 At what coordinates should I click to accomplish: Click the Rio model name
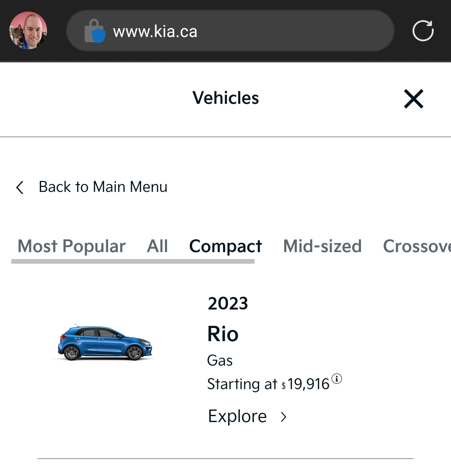(223, 334)
